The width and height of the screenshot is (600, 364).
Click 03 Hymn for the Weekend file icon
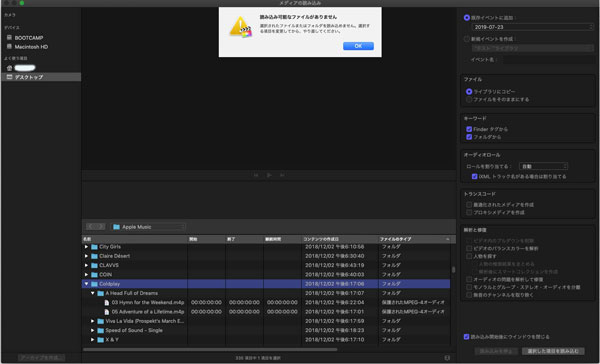point(107,302)
